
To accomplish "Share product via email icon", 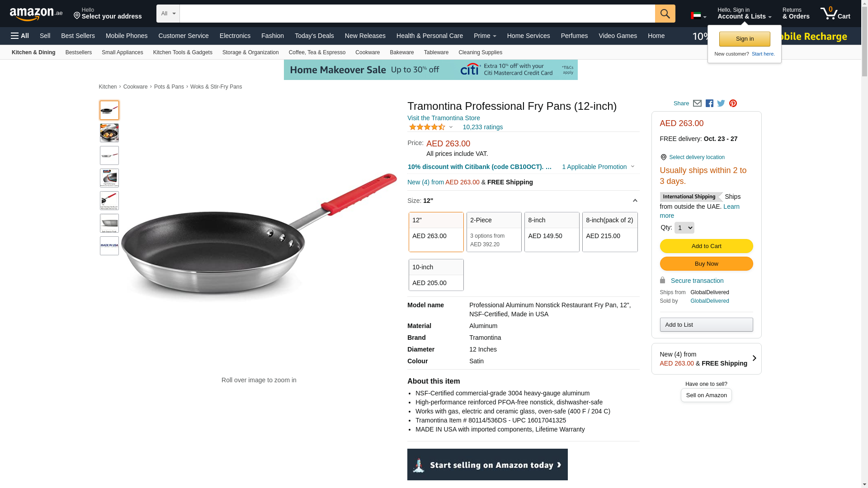I will 697,103.
